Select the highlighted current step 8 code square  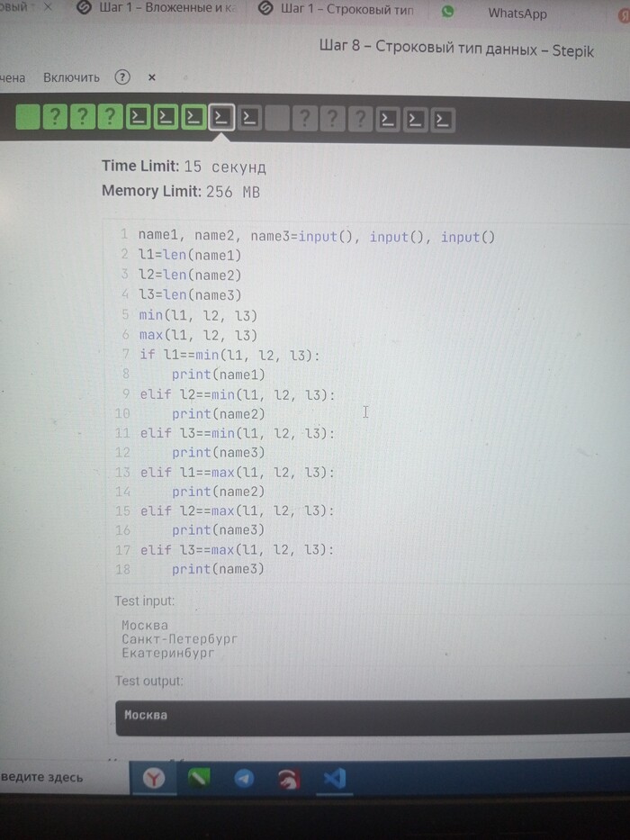(x=221, y=117)
